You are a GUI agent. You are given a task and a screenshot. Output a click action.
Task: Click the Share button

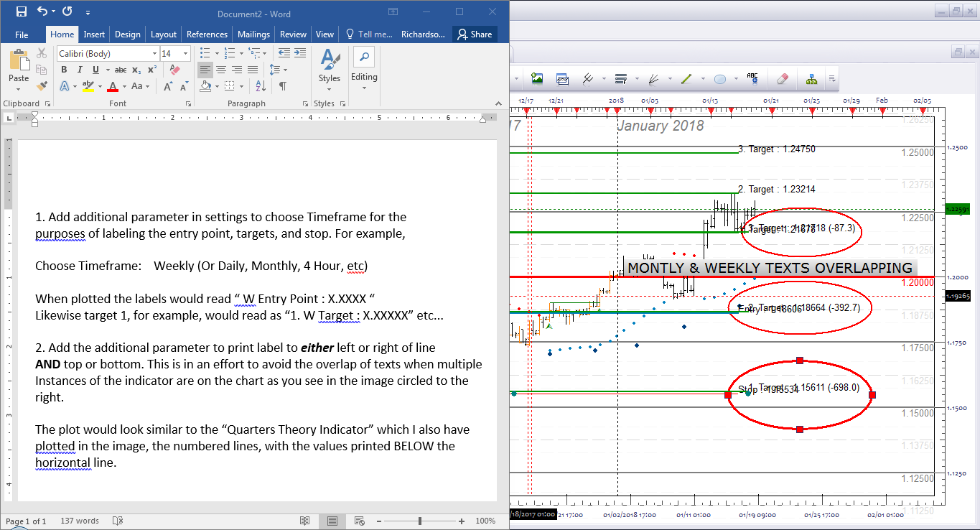point(475,34)
